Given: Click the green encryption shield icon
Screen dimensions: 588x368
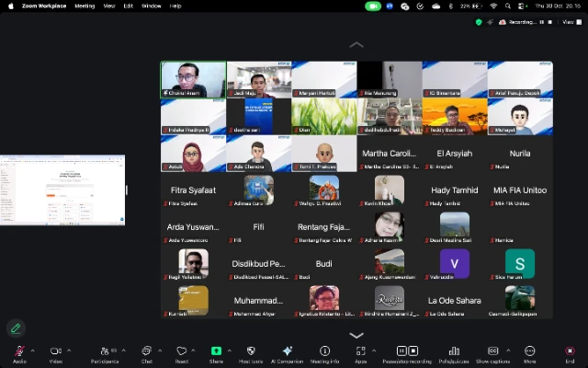Looking at the screenshot, I should [479, 22].
